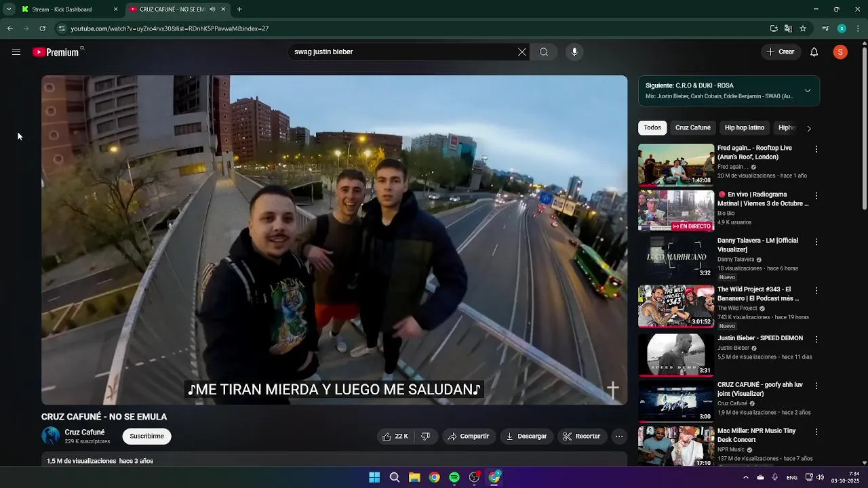868x488 pixels.
Task: Open install/cast icon in address bar
Action: coord(774,28)
